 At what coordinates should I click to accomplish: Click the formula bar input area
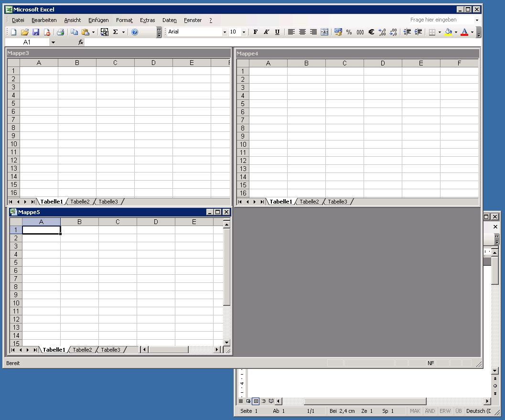coord(282,42)
